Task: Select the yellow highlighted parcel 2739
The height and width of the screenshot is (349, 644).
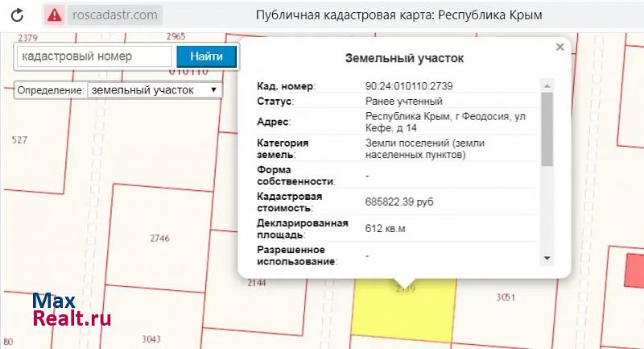Action: click(402, 310)
